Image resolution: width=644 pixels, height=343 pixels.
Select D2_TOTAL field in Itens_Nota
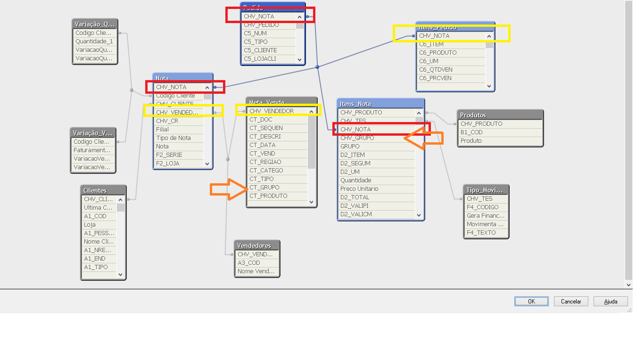point(377,197)
